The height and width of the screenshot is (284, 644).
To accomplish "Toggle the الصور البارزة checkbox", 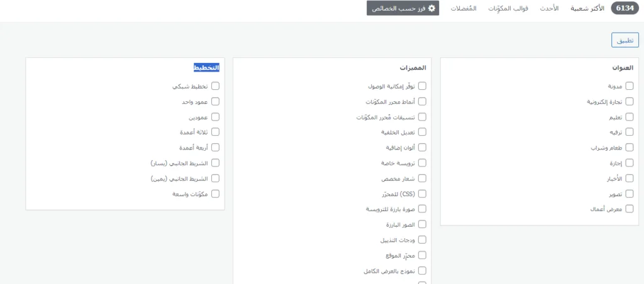I will pos(422,224).
